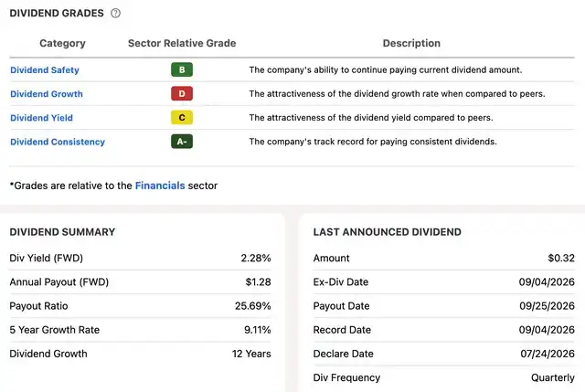Follow the Financials sector link
This screenshot has height=392, width=585.
pos(160,185)
